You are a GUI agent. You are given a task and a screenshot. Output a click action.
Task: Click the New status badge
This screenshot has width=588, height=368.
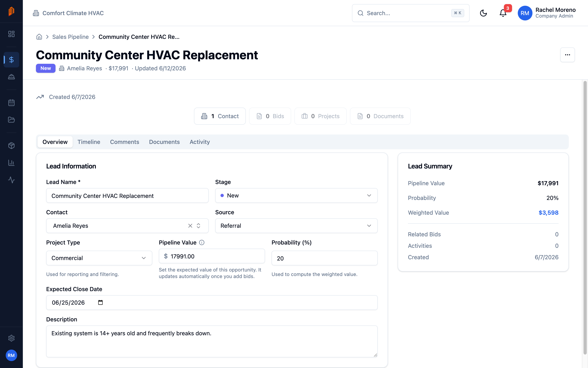pos(46,68)
